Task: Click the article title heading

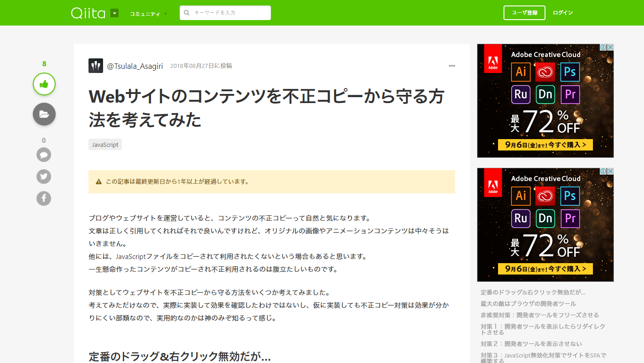Action: [x=267, y=108]
